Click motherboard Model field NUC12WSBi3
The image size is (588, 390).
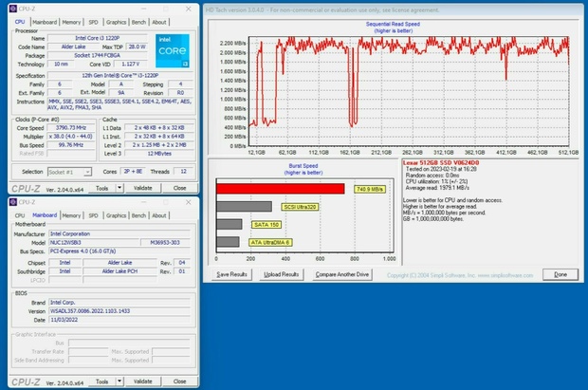pos(94,243)
